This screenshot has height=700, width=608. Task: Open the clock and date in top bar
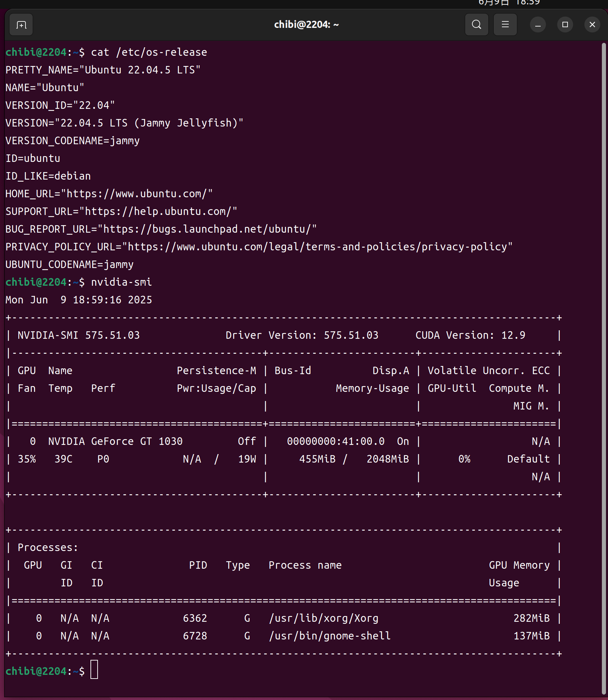click(x=509, y=3)
